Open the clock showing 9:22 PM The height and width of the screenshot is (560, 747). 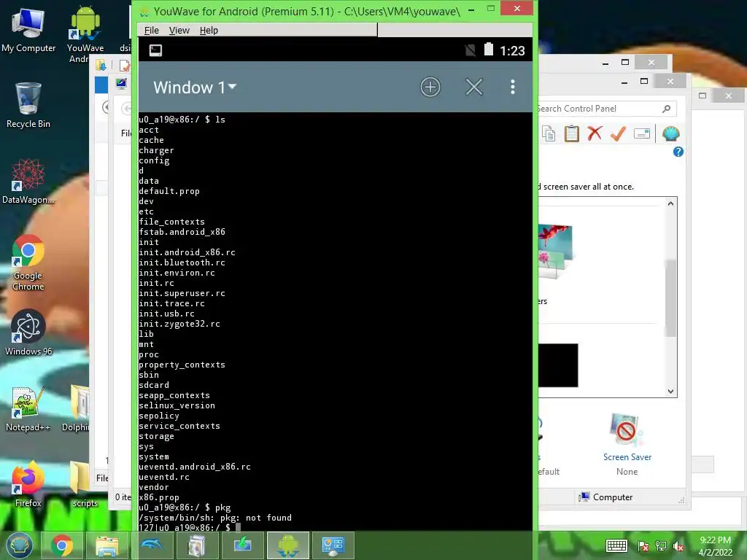point(715,546)
